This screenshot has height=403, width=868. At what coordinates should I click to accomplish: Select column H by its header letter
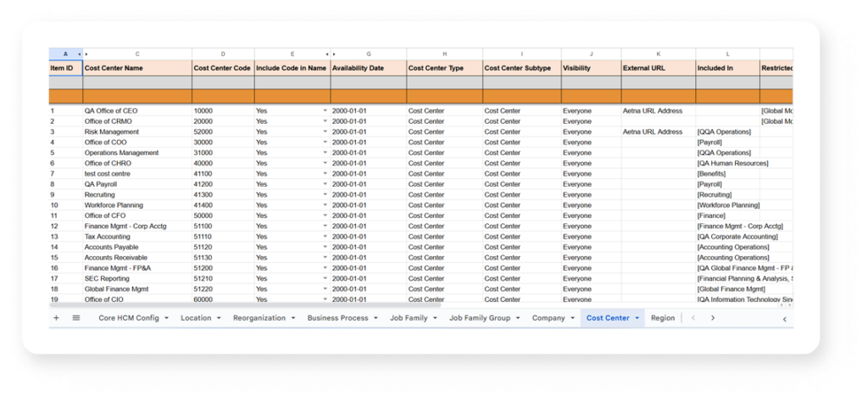point(444,53)
